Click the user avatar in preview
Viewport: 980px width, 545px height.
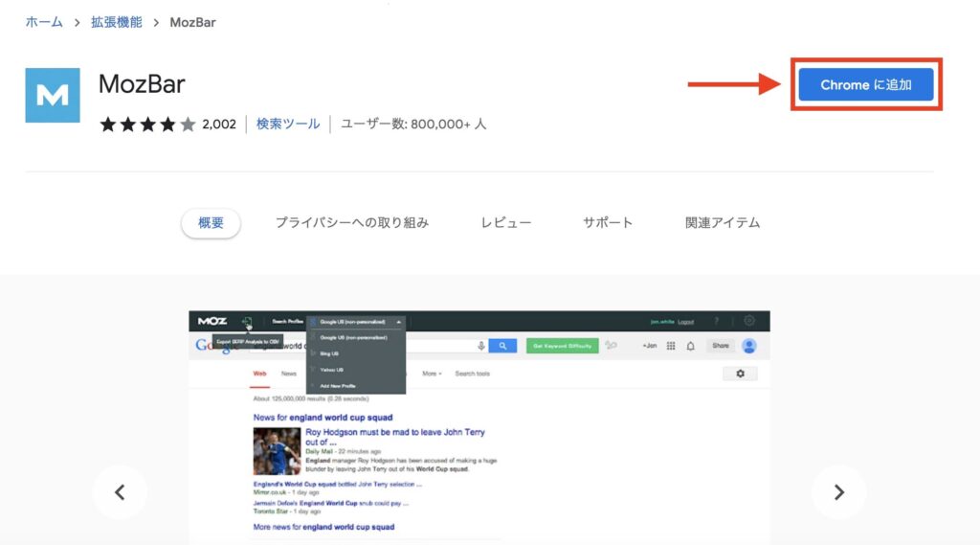[748, 346]
